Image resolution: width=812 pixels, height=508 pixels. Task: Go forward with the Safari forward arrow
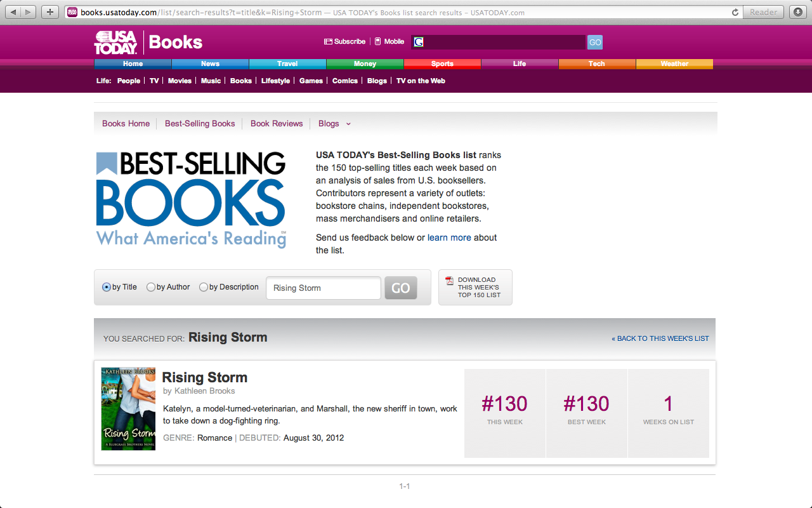coord(29,12)
